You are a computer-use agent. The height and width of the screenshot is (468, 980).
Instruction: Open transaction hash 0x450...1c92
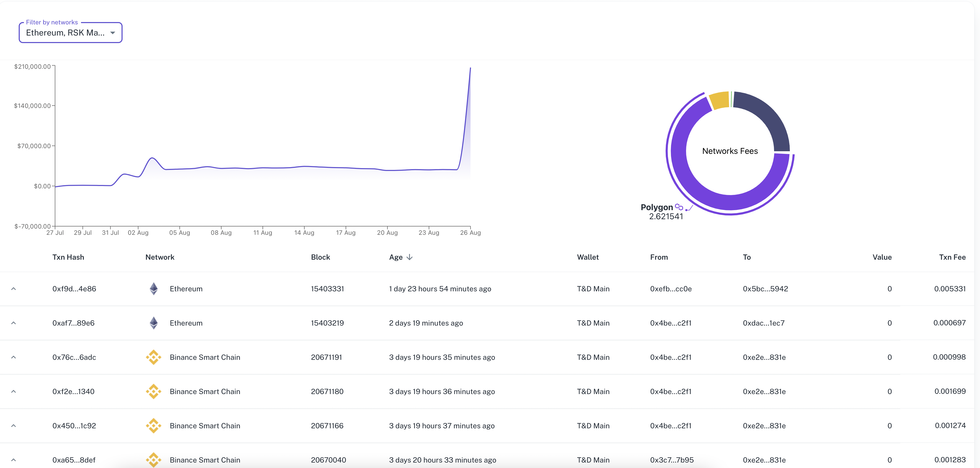[x=74, y=426]
